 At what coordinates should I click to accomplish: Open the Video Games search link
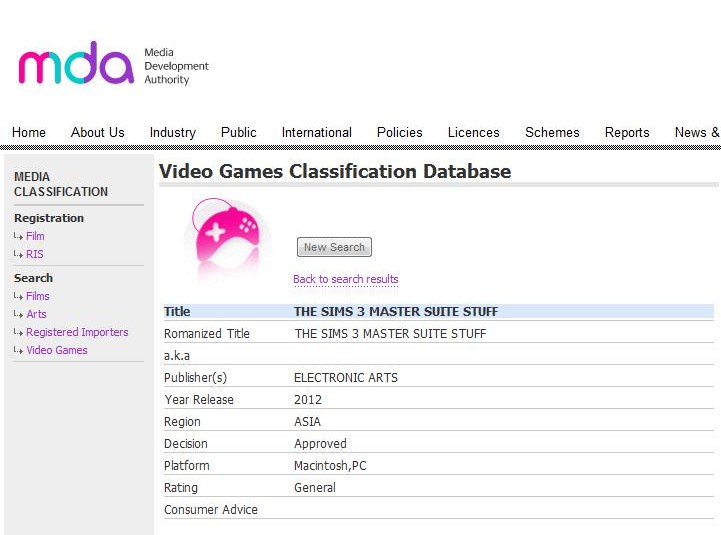coord(57,350)
